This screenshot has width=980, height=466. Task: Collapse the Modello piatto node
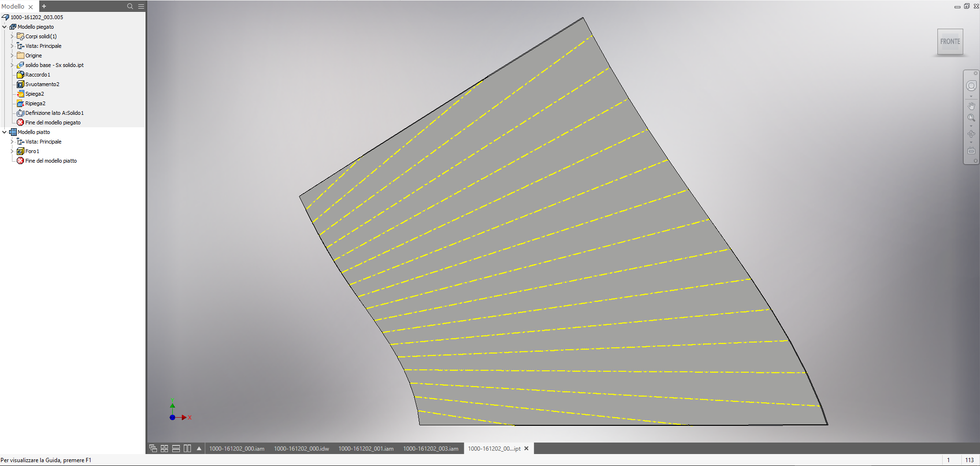(x=4, y=132)
